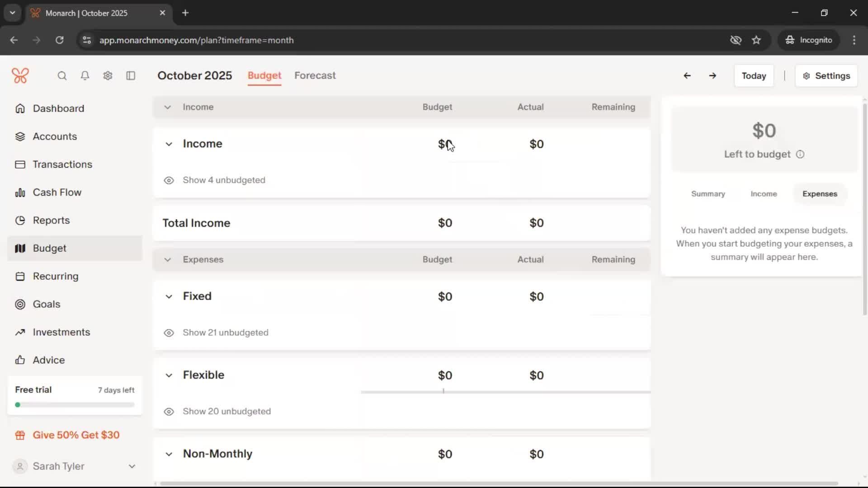This screenshot has width=868, height=488.
Task: Open Cash Flow in sidebar
Action: pyautogui.click(x=57, y=192)
